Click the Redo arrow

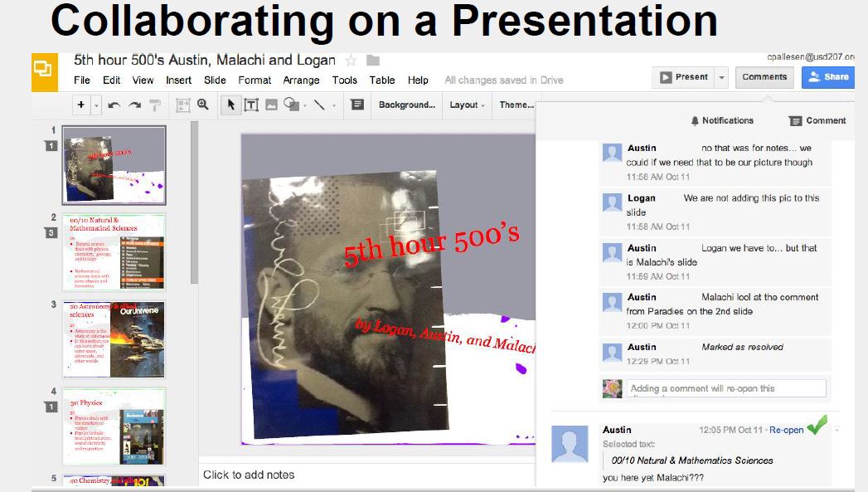pyautogui.click(x=134, y=105)
